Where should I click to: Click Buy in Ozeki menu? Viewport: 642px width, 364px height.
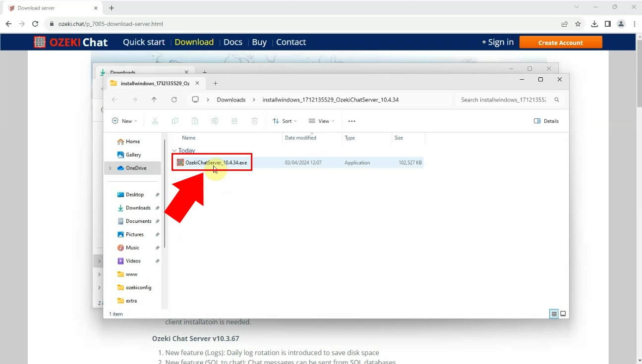(259, 42)
